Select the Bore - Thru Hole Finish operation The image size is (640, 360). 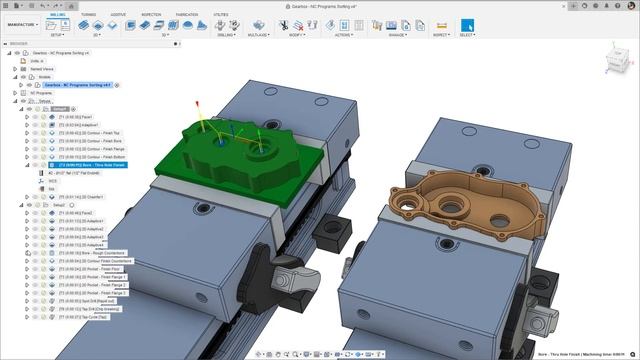coord(88,165)
